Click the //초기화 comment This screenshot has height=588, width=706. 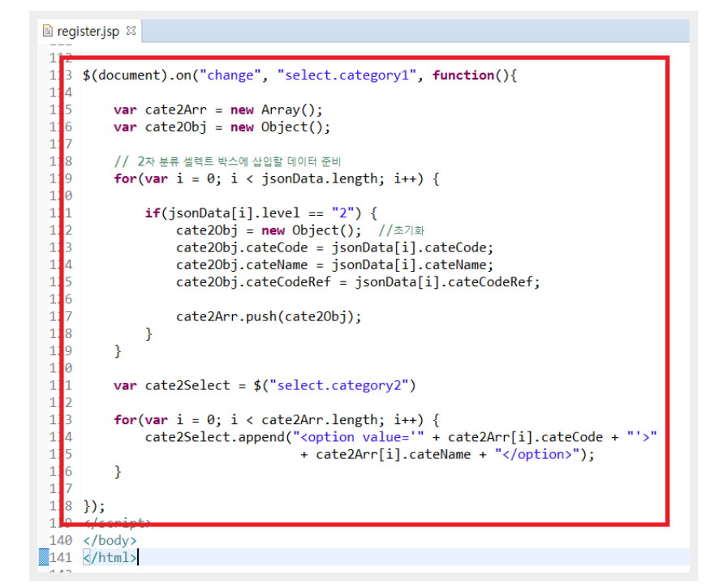click(x=401, y=231)
